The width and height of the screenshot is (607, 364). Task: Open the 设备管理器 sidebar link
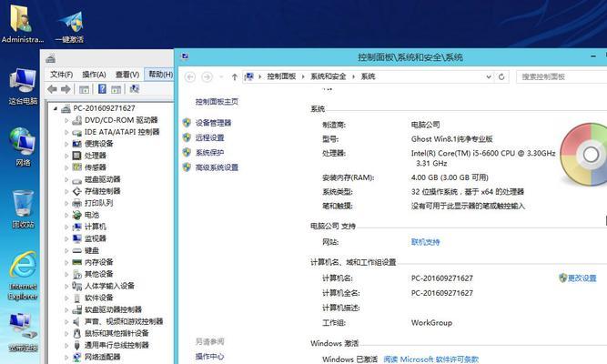(x=213, y=123)
